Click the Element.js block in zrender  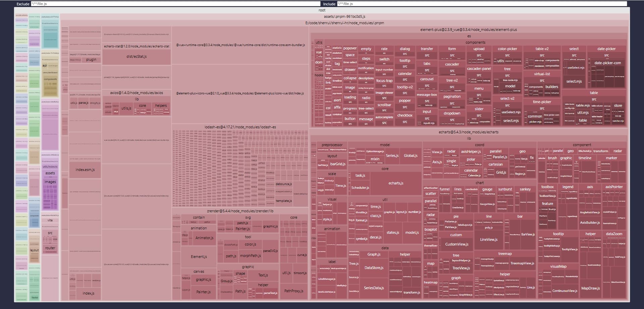point(199,257)
